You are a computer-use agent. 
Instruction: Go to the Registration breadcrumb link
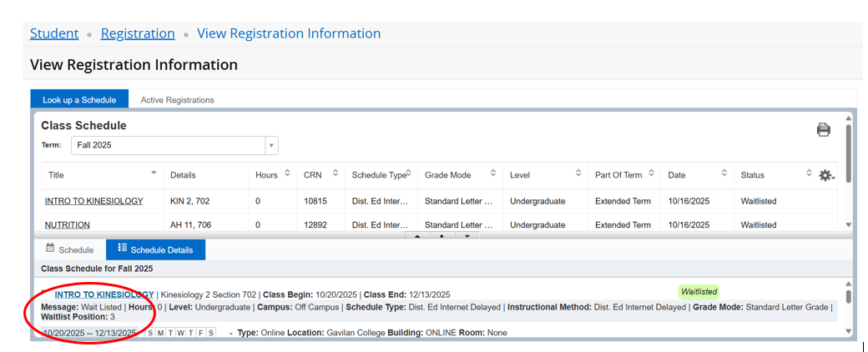click(138, 33)
